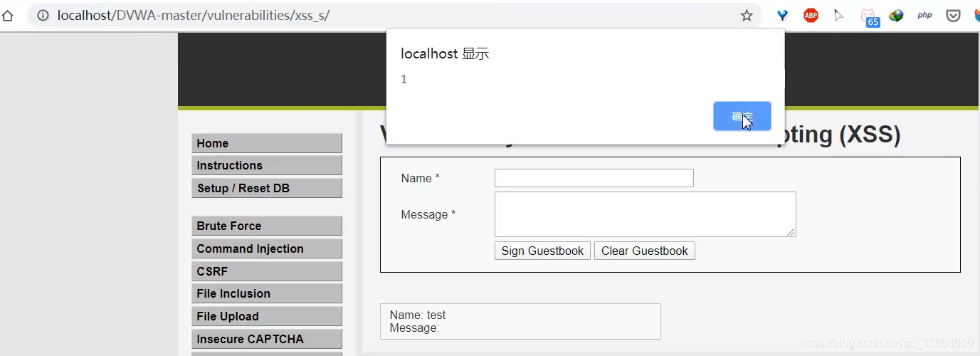The width and height of the screenshot is (980, 356).
Task: Click the 'Message:' line in guestbook entry
Action: click(414, 328)
